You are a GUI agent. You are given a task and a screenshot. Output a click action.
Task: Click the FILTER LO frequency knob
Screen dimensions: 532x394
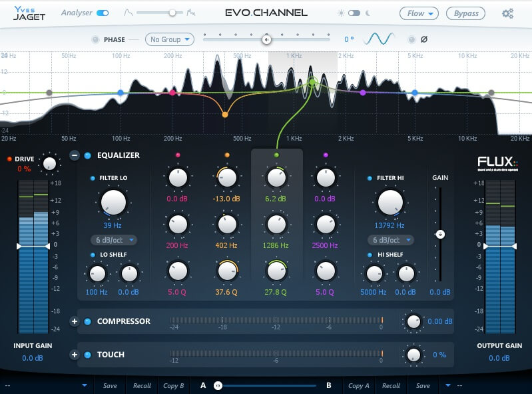coord(113,202)
